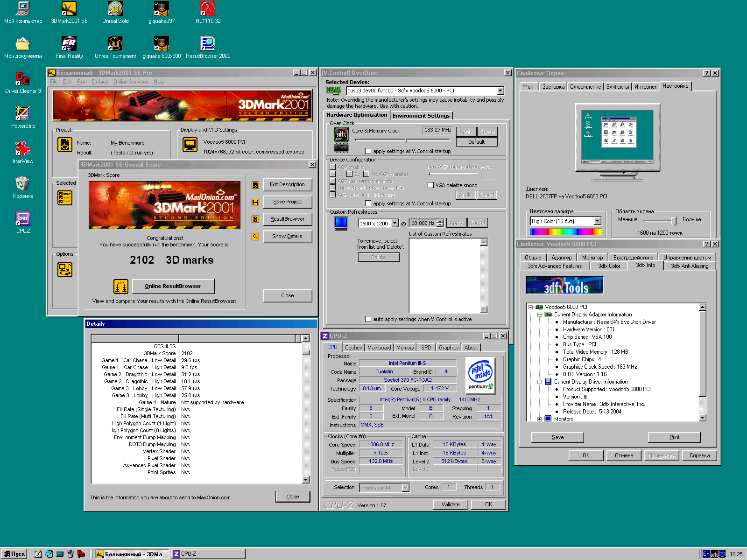Toggle auto apply settings when V.Control active

click(368, 319)
